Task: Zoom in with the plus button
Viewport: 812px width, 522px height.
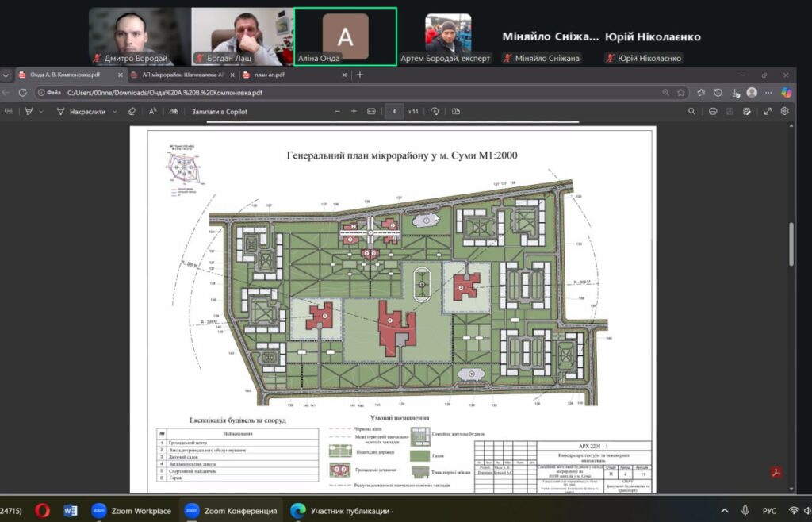Action: (x=354, y=112)
